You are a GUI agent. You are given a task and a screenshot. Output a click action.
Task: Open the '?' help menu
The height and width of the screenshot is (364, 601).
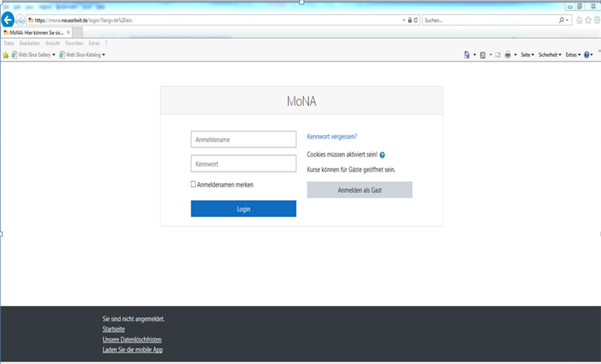point(106,43)
